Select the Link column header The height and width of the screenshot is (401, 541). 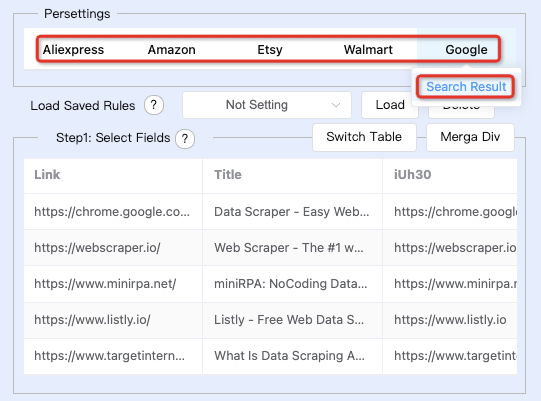[113, 175]
